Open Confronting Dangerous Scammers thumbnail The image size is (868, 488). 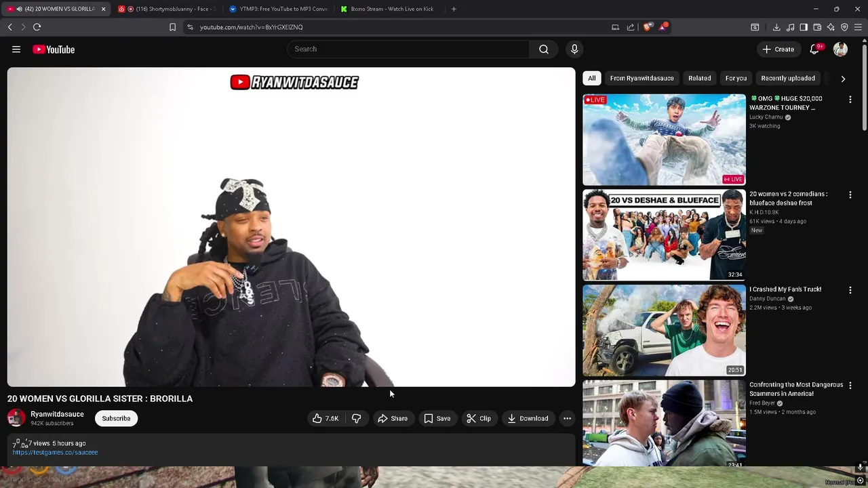tap(664, 423)
